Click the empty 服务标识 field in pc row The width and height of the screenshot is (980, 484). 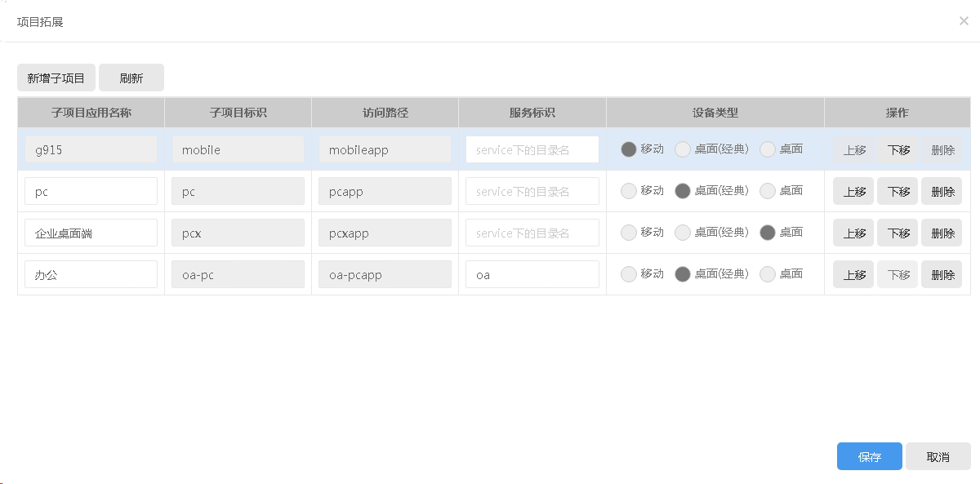pos(532,191)
